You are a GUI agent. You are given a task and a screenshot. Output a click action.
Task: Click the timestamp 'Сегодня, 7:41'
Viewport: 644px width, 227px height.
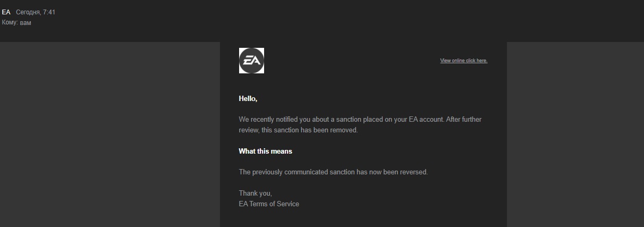[36, 12]
